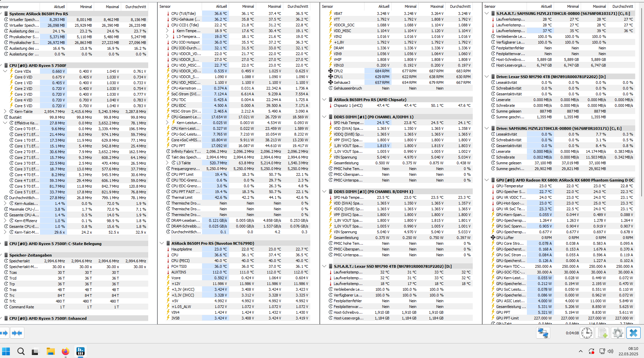
Task: Click the lightning icon beside Vcore
Action: tap(168, 278)
